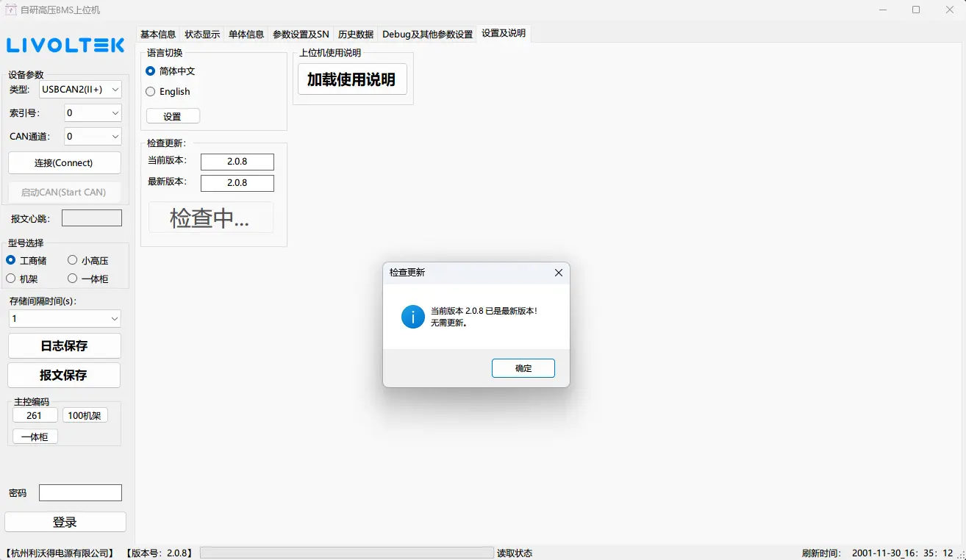
Task: Open Debug及其他参数设置 tab
Action: [427, 35]
